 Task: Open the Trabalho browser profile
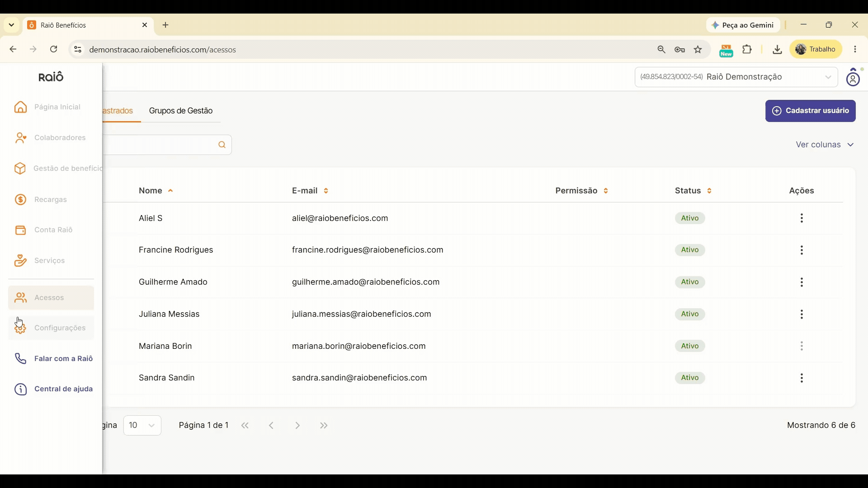816,50
